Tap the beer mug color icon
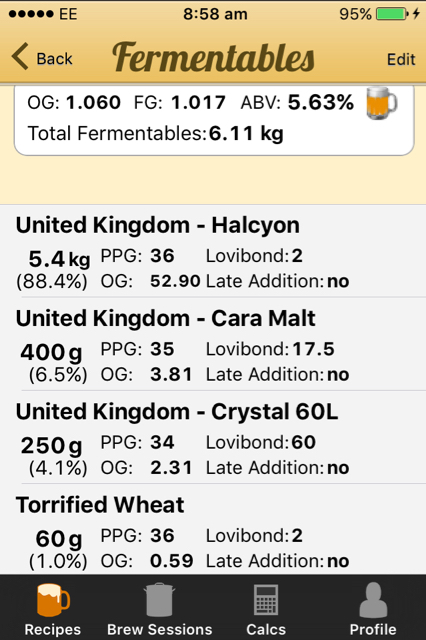This screenshot has width=426, height=640. (382, 103)
